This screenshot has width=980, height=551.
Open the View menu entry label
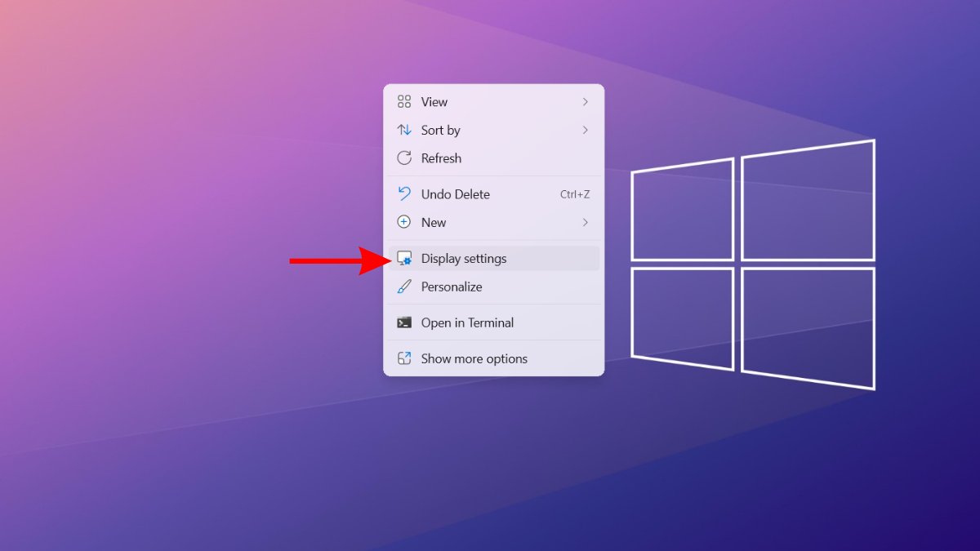tap(434, 102)
